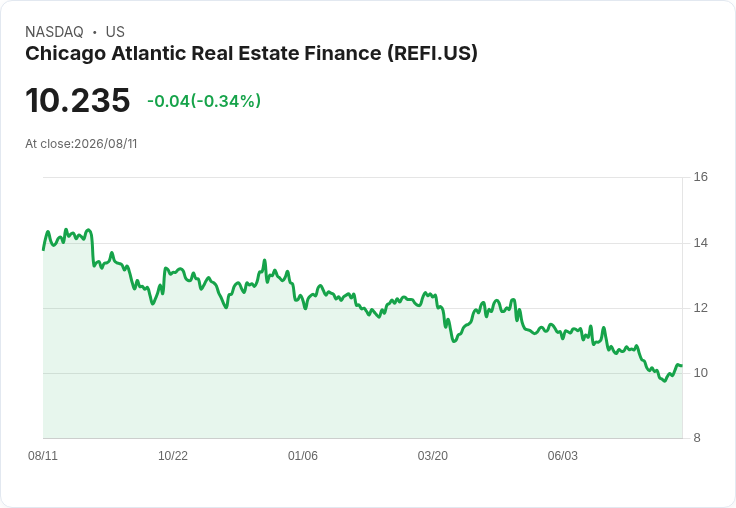The width and height of the screenshot is (736, 508).
Task: Click the US market label
Action: coord(115,32)
